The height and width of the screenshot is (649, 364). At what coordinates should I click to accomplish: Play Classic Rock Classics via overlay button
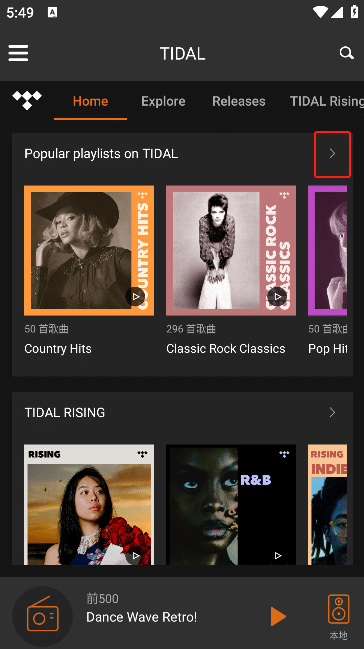277,296
